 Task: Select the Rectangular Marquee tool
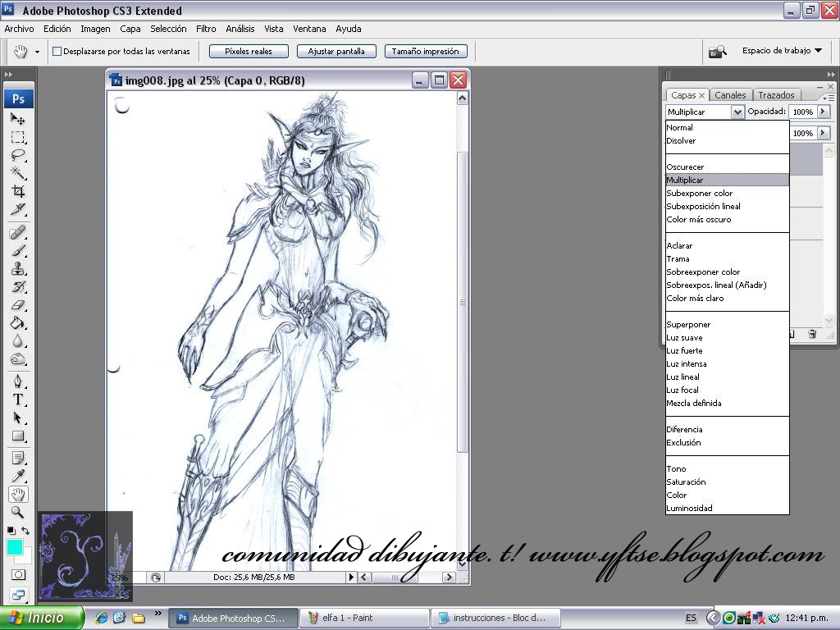18,137
